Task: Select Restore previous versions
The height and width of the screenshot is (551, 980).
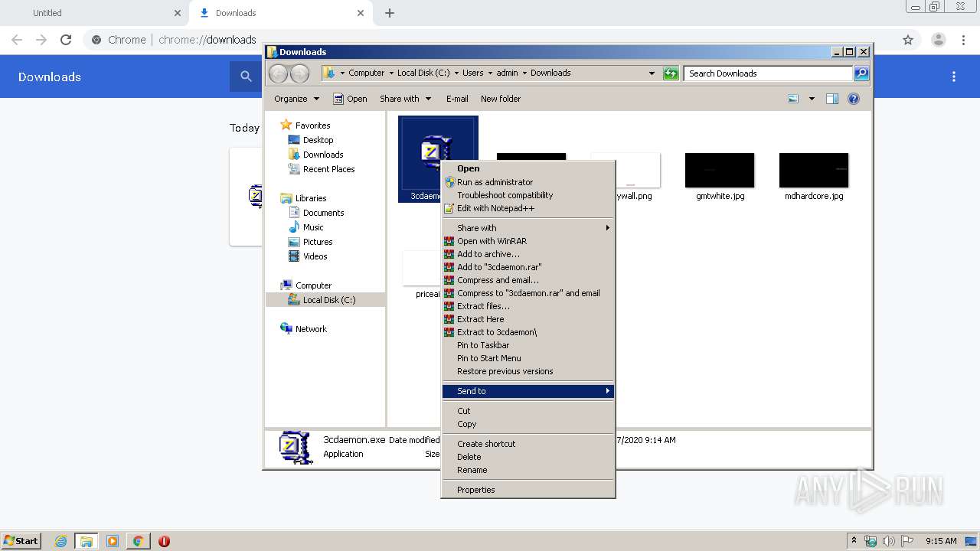Action: point(528,371)
